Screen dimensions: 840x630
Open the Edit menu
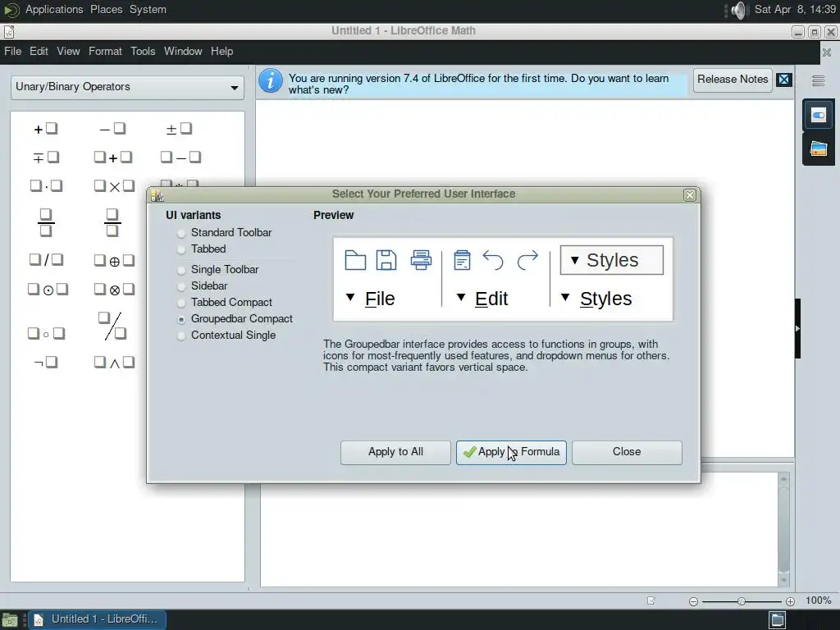point(39,52)
